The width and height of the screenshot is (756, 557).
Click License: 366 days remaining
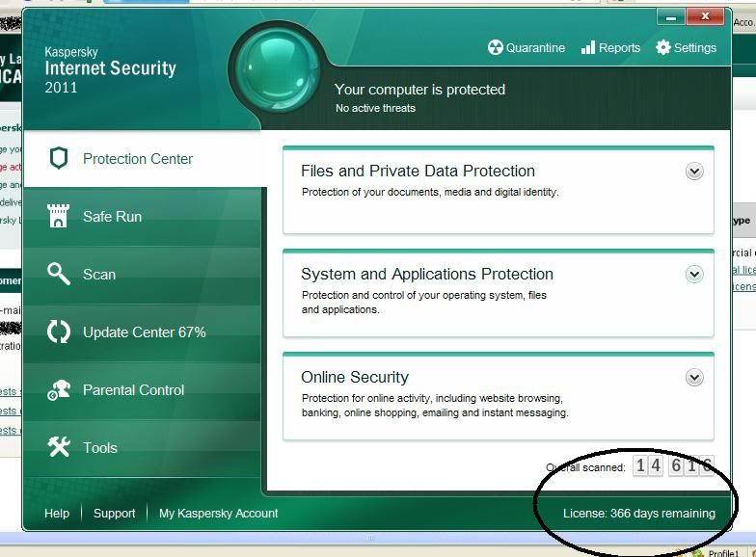coord(638,513)
